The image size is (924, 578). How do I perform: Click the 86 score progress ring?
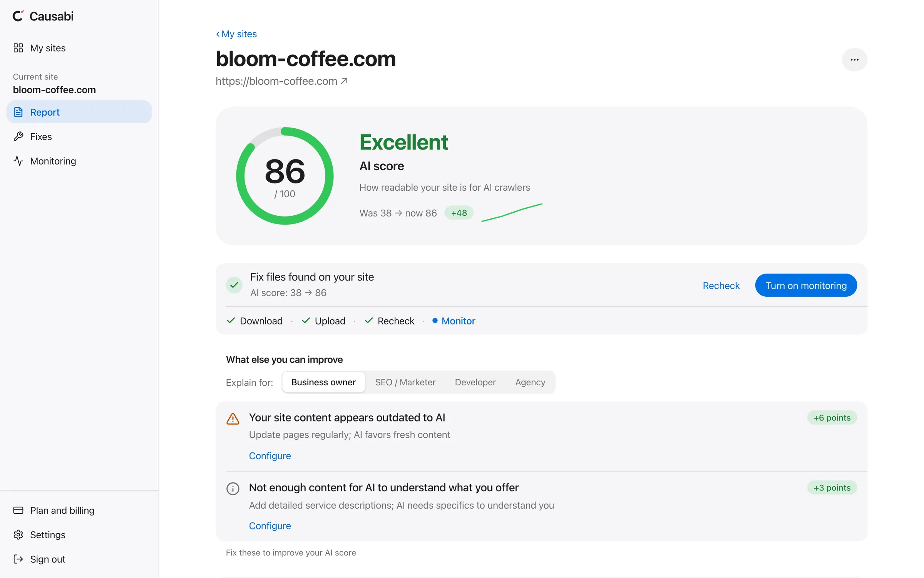click(x=285, y=176)
